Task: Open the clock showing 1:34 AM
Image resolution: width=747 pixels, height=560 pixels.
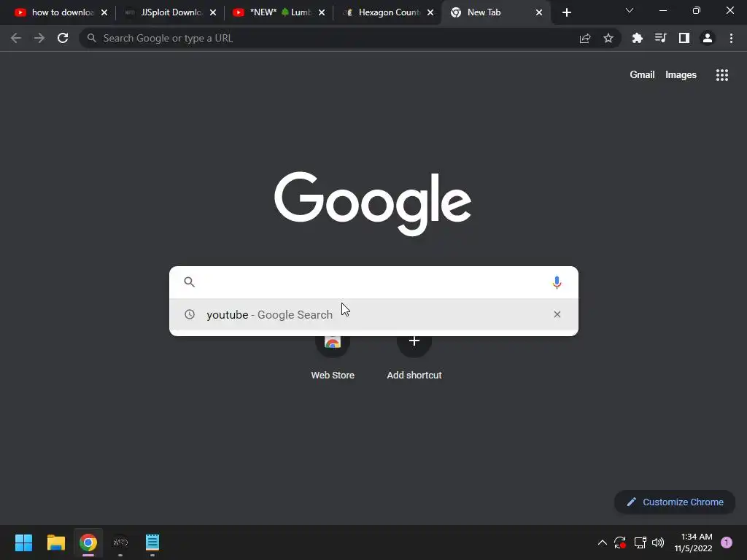Action: [693, 542]
